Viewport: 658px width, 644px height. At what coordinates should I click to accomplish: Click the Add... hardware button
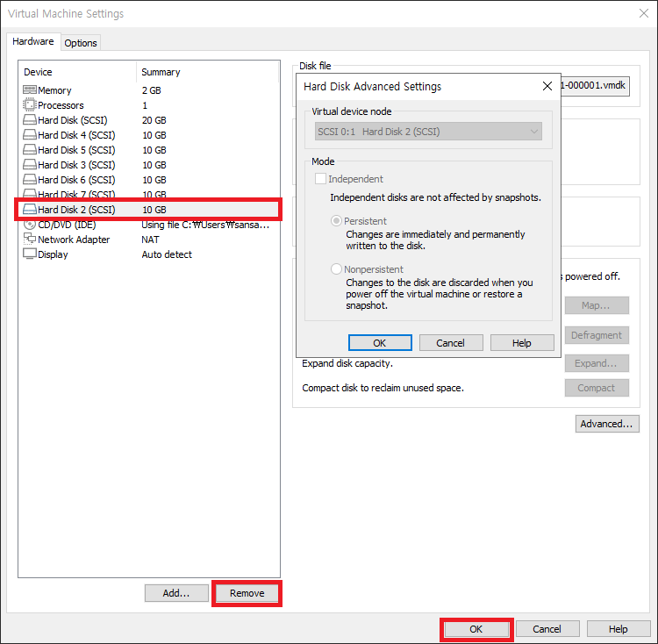click(176, 593)
